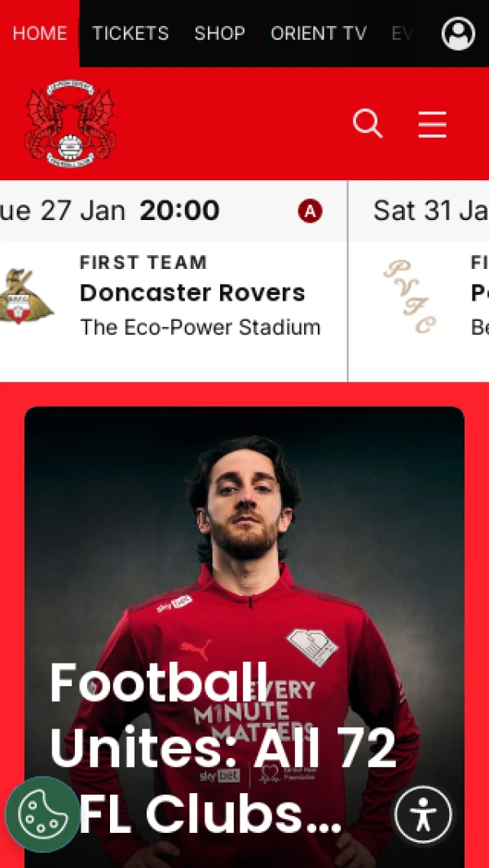Click The Eco-Power Stadium venue text
489x868 pixels.
200,327
